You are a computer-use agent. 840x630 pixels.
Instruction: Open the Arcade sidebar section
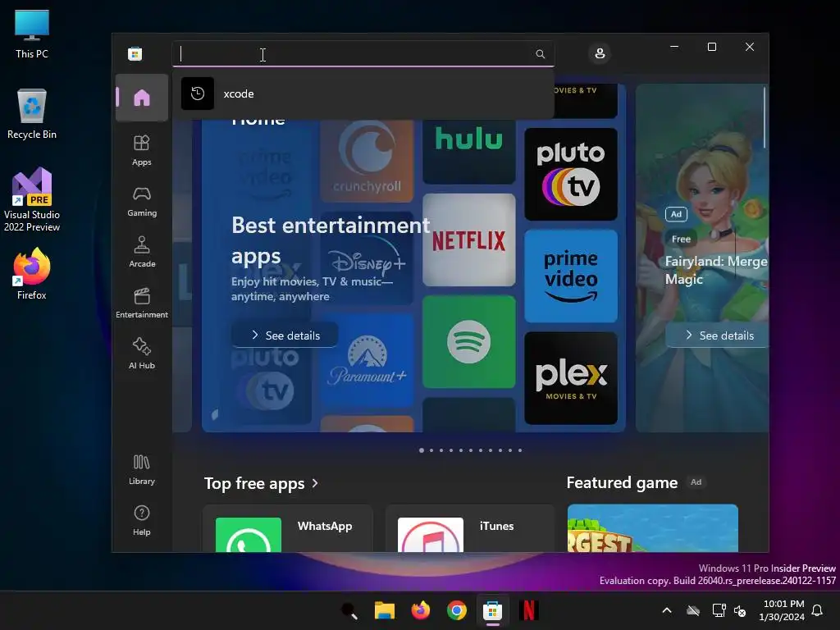pos(141,252)
